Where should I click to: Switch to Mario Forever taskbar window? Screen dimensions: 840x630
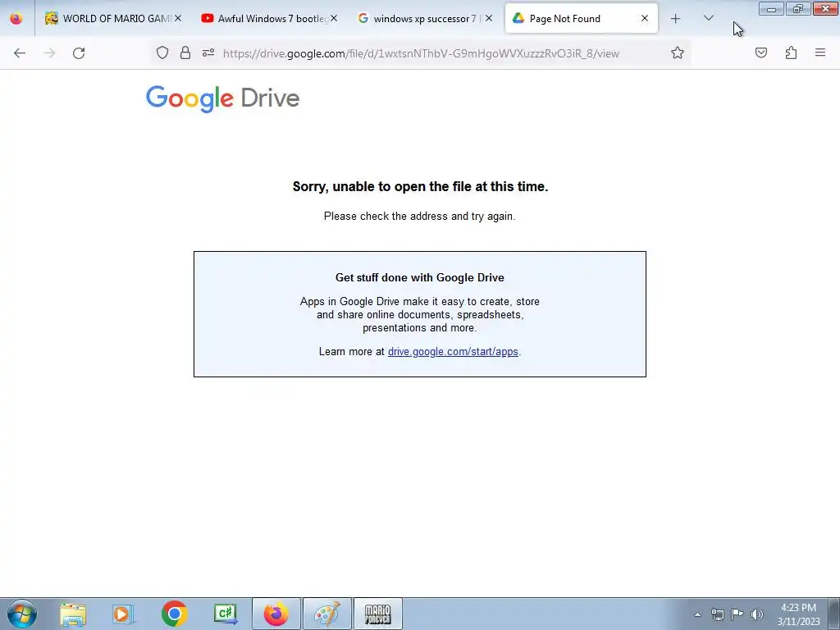click(x=377, y=614)
